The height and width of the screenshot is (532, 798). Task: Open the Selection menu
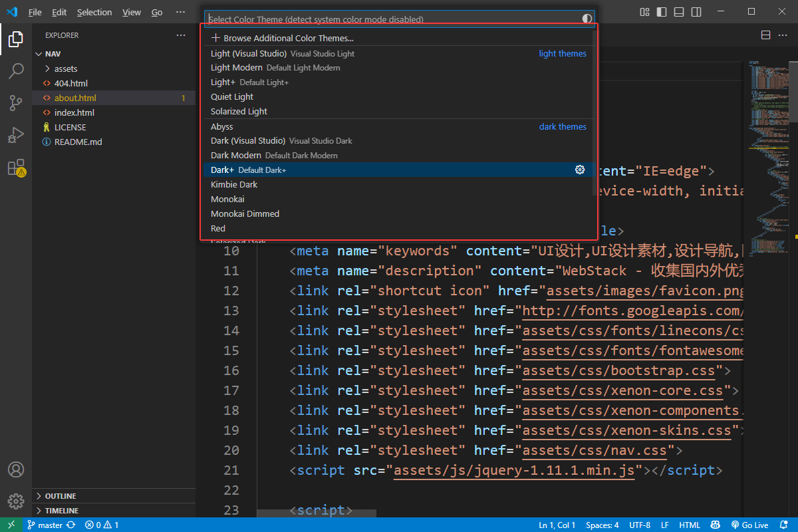[x=94, y=12]
